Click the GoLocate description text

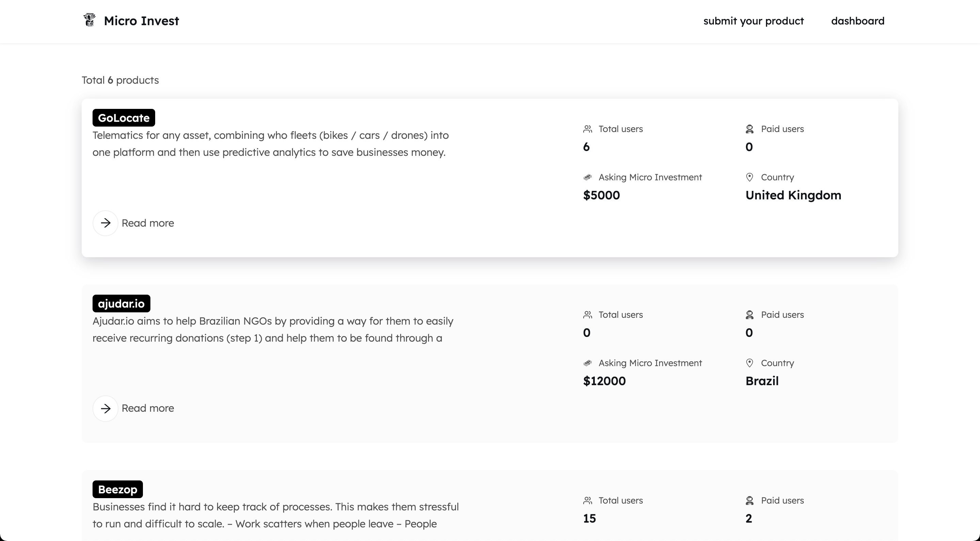coord(270,144)
